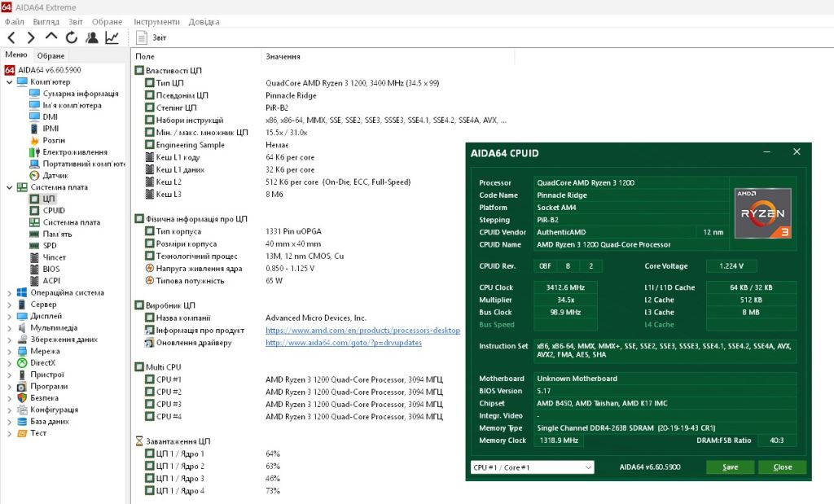Open the aida64.com driver updates link
Screen dimensions: 834x504
[344, 343]
